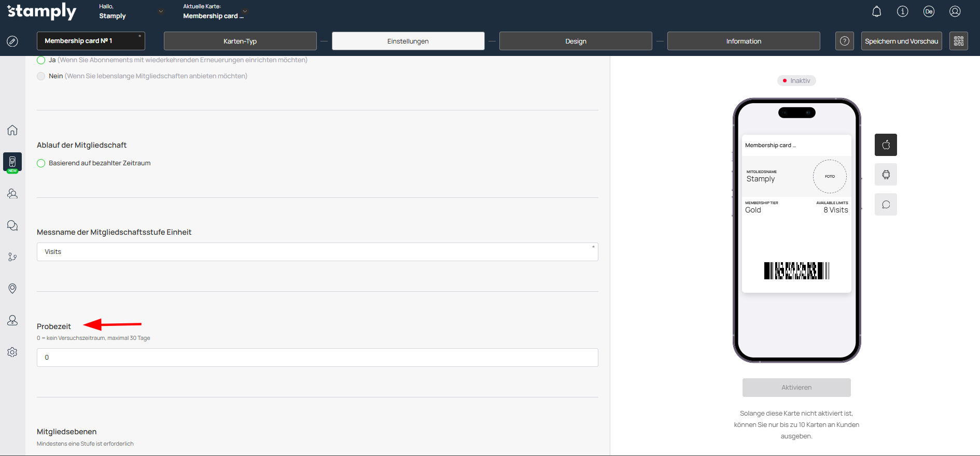Expand the 'Aktuelle Karte' card dropdown
The height and width of the screenshot is (456, 980).
tap(245, 11)
